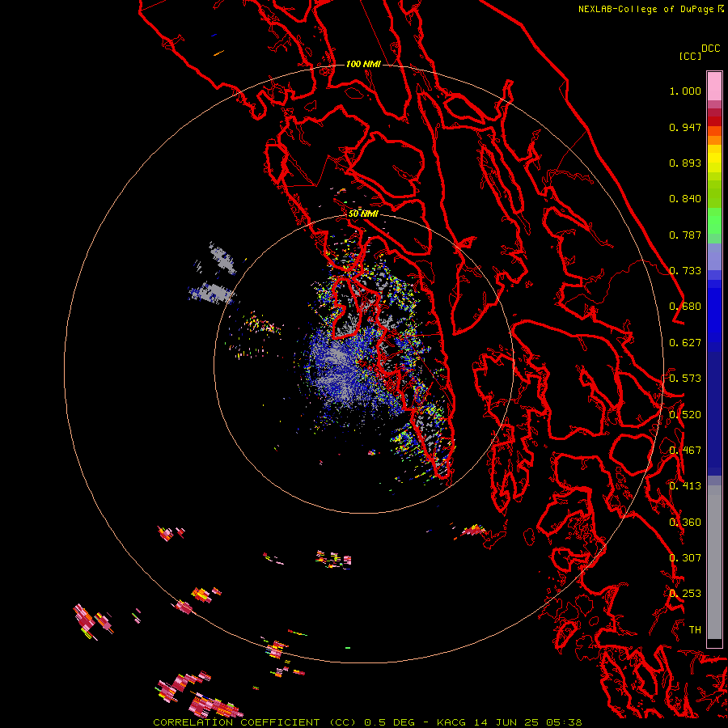Viewport: 728px width, 728px height.
Task: Click the [CC] unit label above the scale
Action: pyautogui.click(x=689, y=56)
